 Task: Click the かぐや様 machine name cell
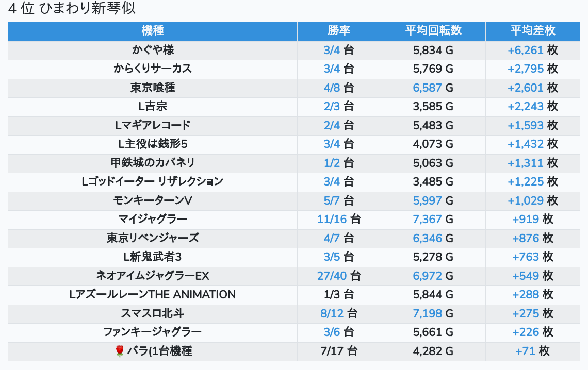[153, 50]
